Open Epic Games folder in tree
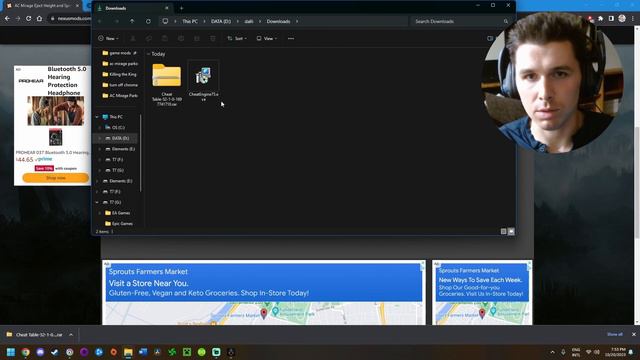640x360 pixels. (118, 223)
